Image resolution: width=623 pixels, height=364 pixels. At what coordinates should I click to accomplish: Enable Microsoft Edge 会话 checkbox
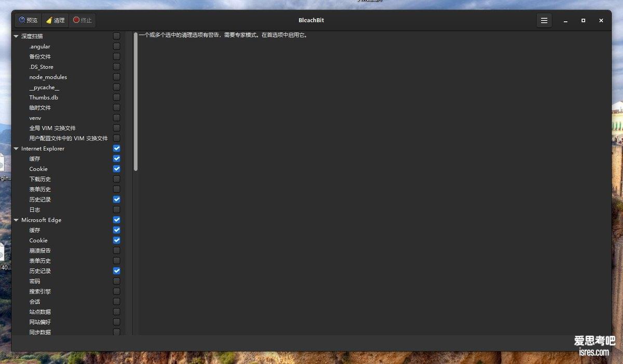coord(116,301)
